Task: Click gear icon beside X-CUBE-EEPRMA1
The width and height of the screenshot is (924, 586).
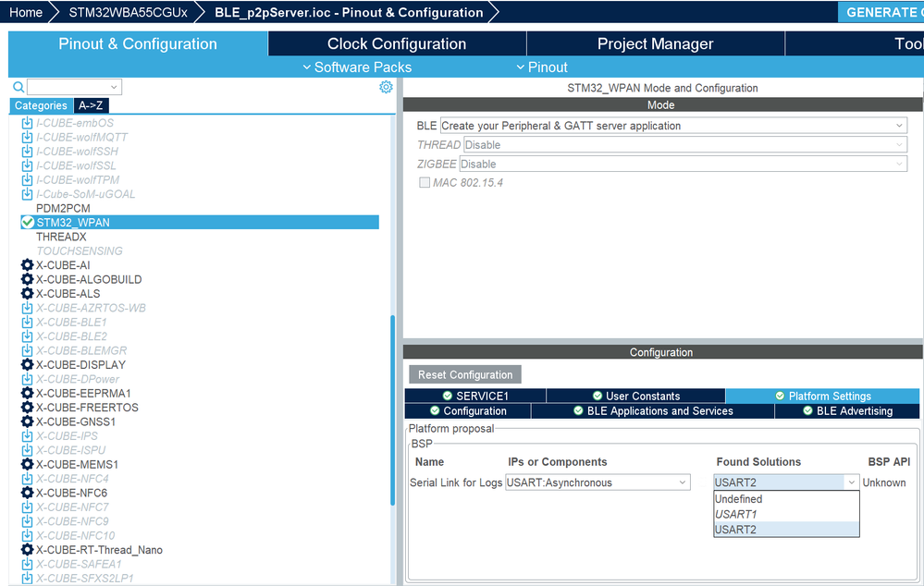Action: [27, 393]
